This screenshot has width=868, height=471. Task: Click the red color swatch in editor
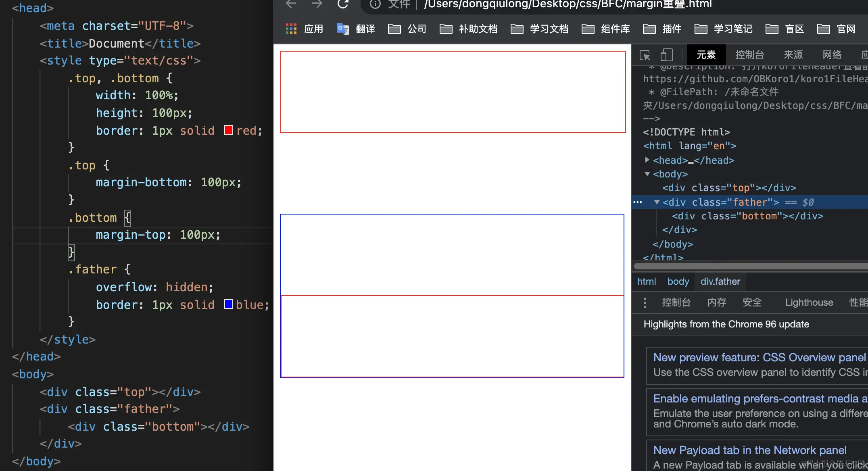229,130
